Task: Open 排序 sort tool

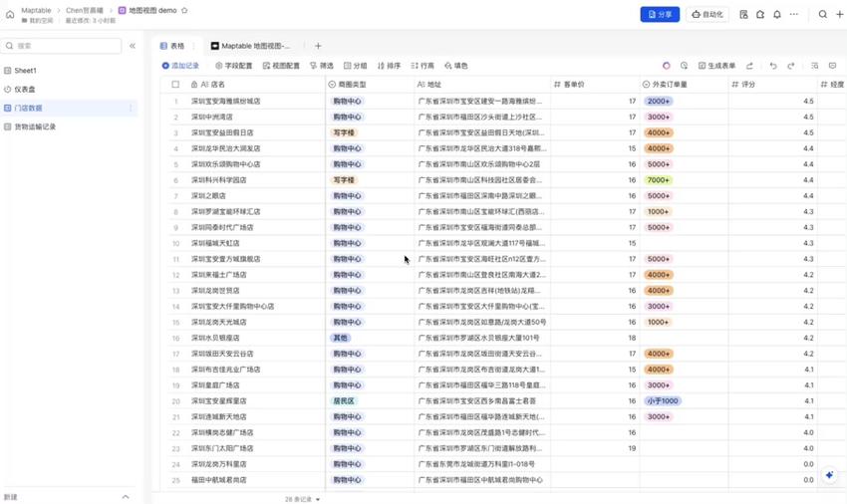Action: point(389,66)
